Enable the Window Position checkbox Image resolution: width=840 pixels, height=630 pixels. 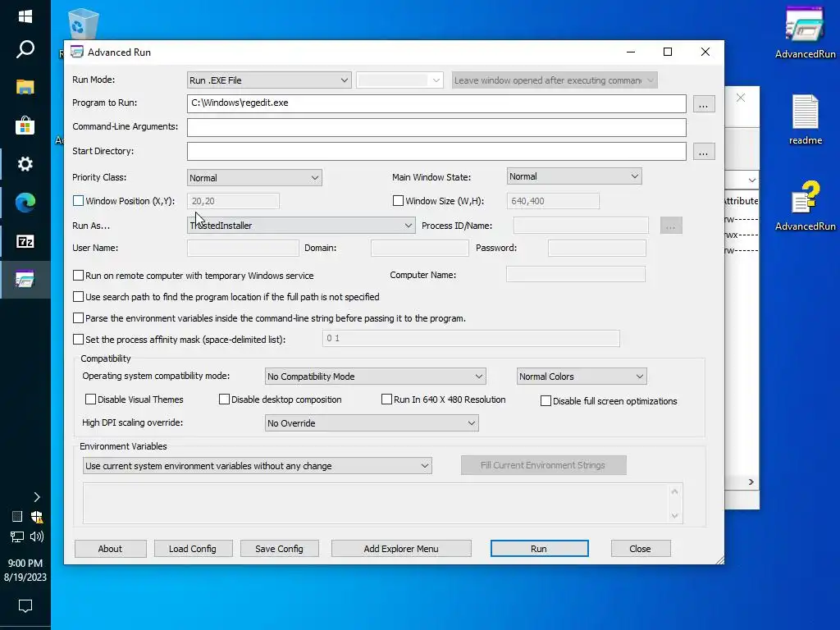point(78,201)
